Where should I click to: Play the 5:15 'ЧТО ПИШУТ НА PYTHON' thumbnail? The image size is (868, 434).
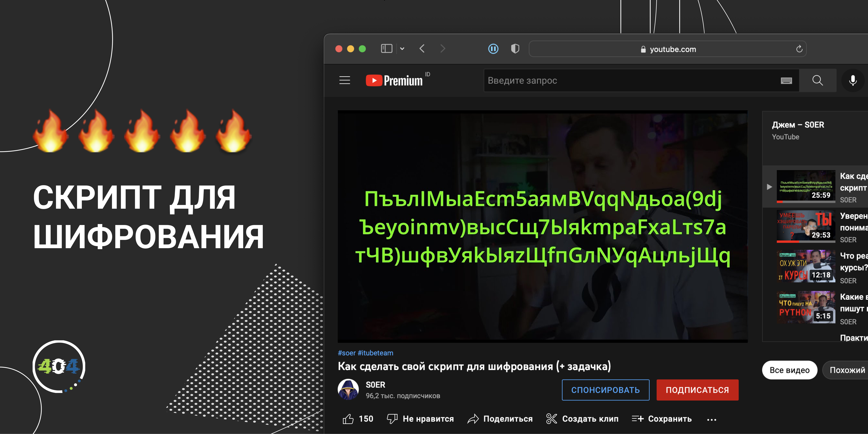pyautogui.click(x=806, y=307)
